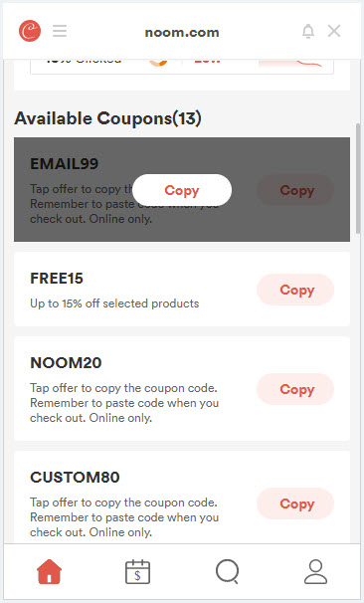Open the hamburger menu
Image resolution: width=364 pixels, height=603 pixels.
[x=60, y=31]
